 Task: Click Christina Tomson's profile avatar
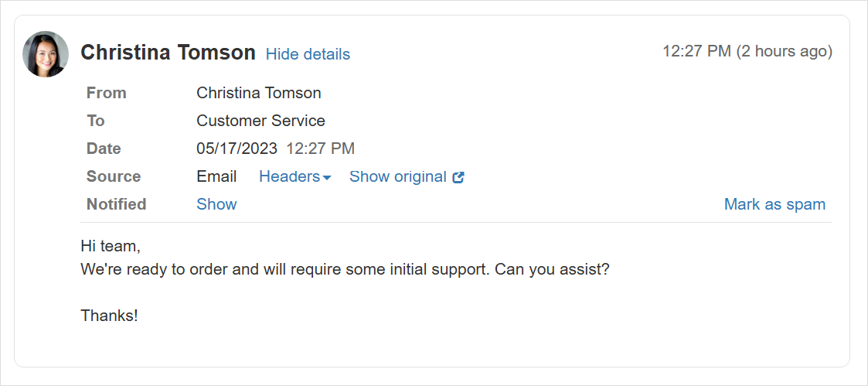click(46, 54)
